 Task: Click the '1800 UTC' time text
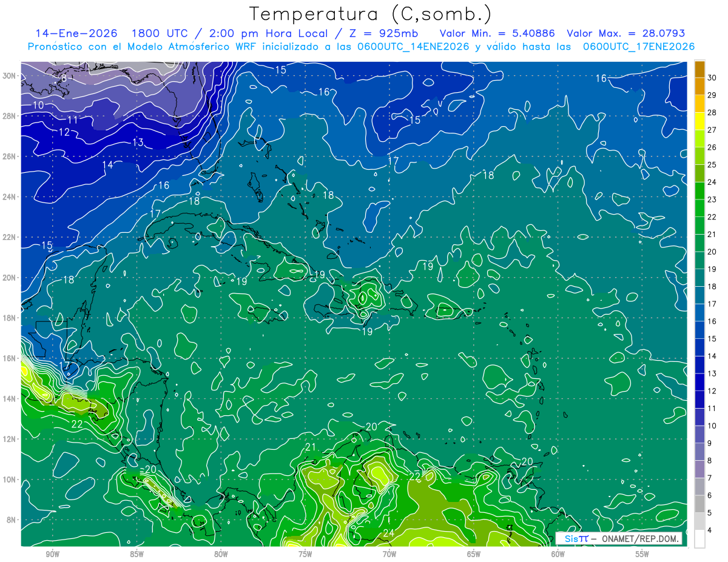pyautogui.click(x=160, y=33)
